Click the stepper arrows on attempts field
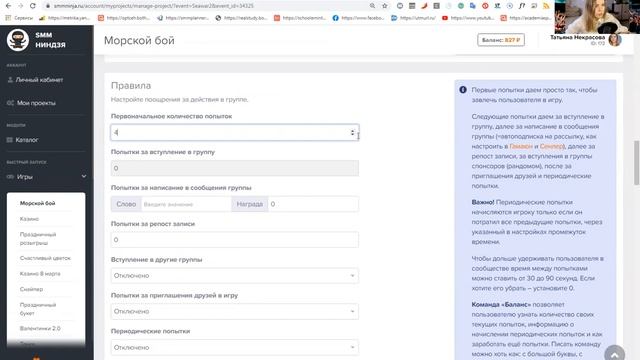This screenshot has height=360, width=640. [x=352, y=133]
